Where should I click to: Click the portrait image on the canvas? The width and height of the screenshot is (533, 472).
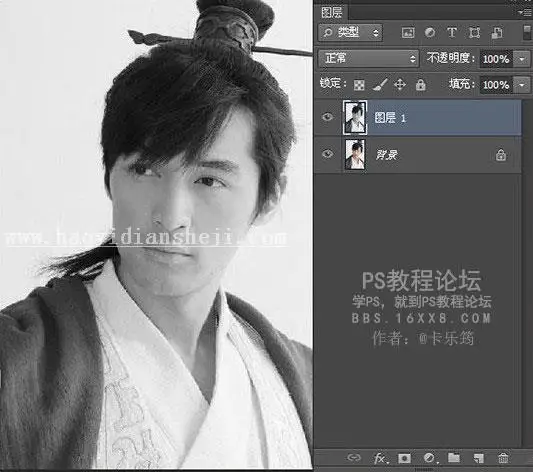pyautogui.click(x=156, y=234)
